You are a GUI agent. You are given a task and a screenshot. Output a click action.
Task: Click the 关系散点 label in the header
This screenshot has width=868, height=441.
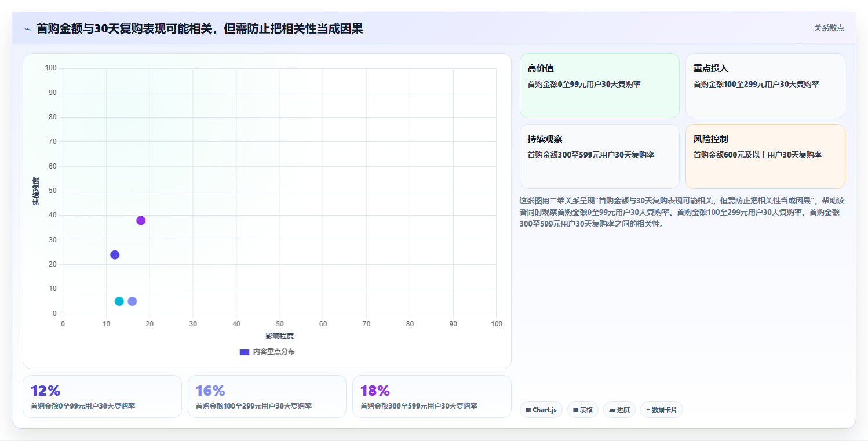pos(829,28)
